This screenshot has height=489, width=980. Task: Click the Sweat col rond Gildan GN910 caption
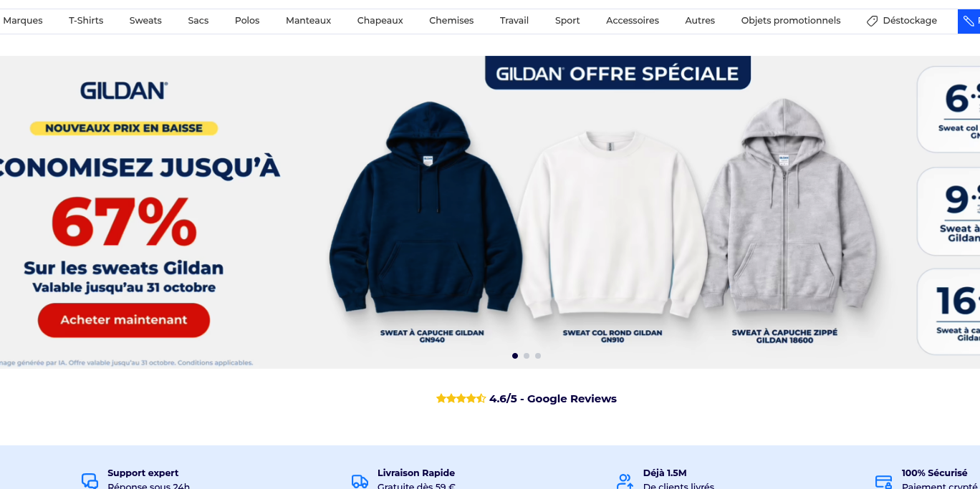coord(612,337)
